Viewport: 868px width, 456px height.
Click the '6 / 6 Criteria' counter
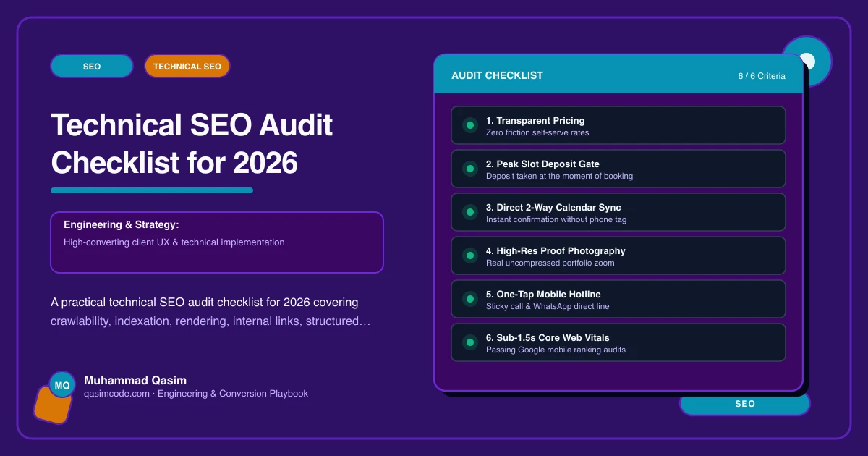pos(762,76)
